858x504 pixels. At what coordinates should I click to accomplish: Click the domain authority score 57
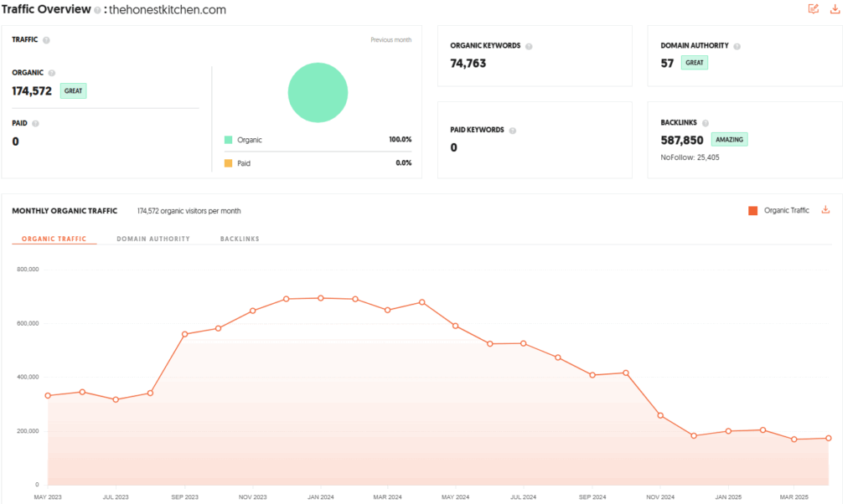667,64
